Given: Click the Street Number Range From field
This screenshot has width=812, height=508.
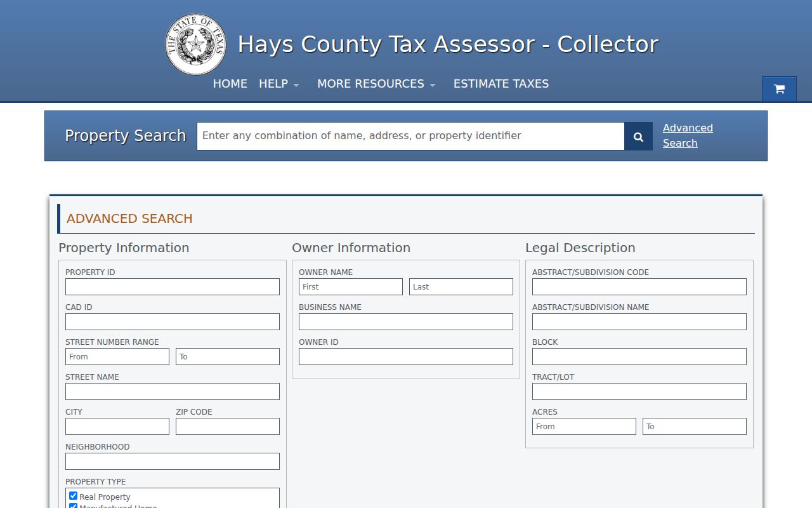Looking at the screenshot, I should point(117,356).
